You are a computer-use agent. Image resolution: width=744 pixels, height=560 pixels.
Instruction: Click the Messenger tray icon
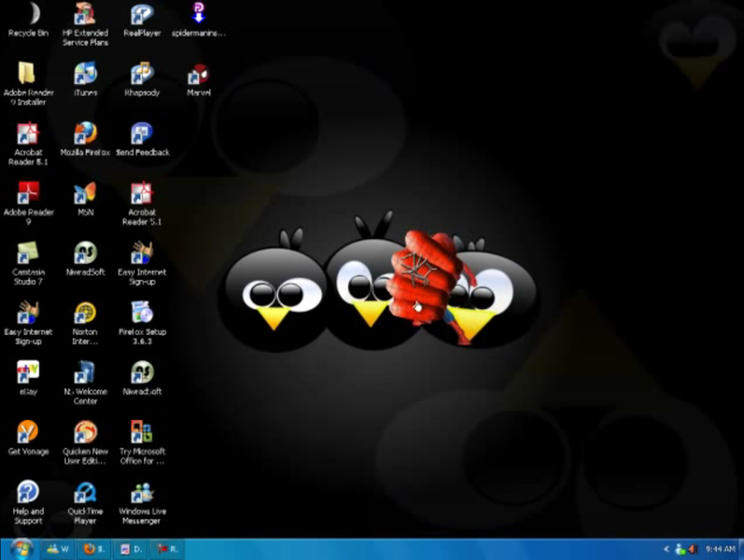tap(680, 549)
